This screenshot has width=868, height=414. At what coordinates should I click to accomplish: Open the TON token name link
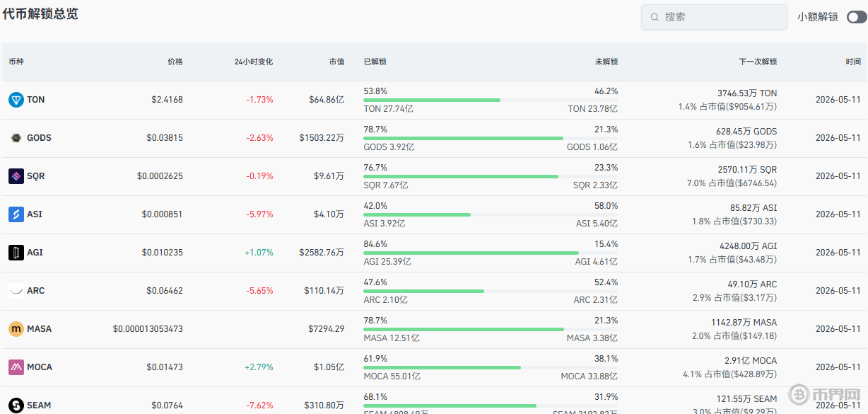tap(35, 100)
